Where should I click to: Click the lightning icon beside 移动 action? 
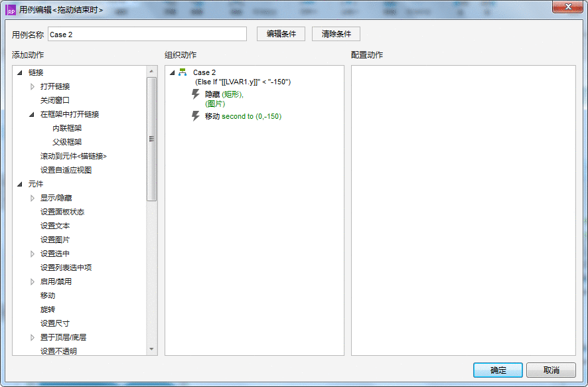pyautogui.click(x=195, y=116)
